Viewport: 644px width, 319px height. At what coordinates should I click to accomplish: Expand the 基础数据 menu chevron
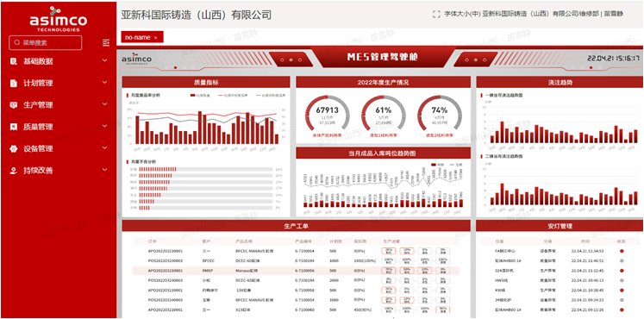pos(104,60)
